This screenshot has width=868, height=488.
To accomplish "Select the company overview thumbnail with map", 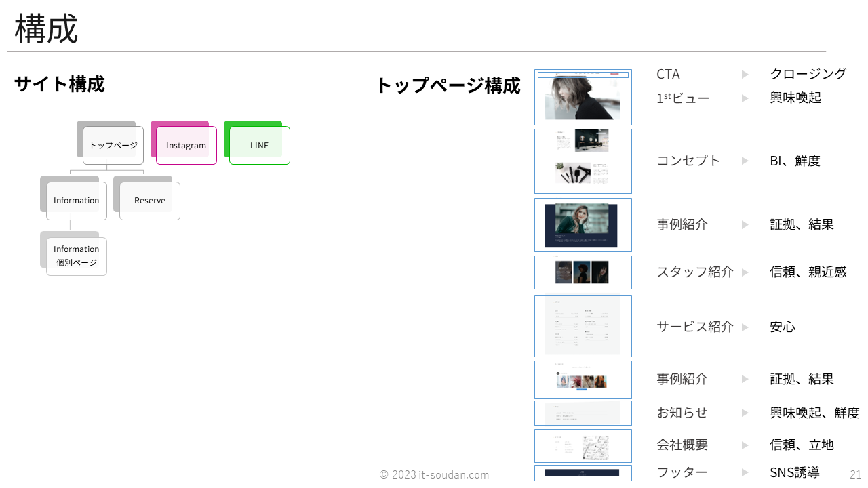I will coord(583,446).
